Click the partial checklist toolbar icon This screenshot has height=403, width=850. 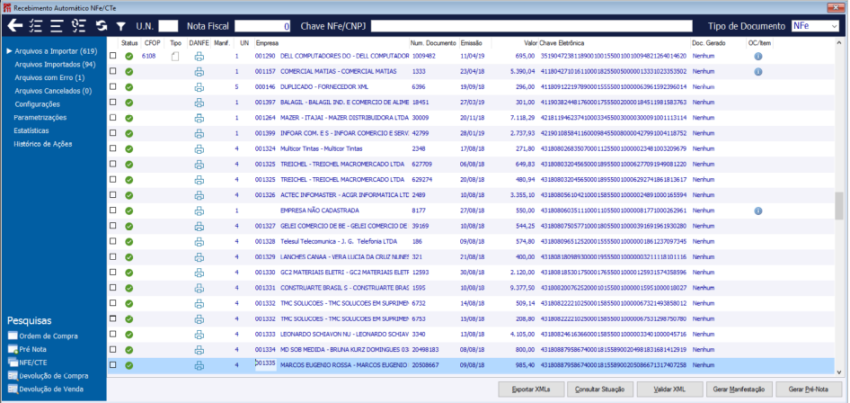pyautogui.click(x=79, y=25)
